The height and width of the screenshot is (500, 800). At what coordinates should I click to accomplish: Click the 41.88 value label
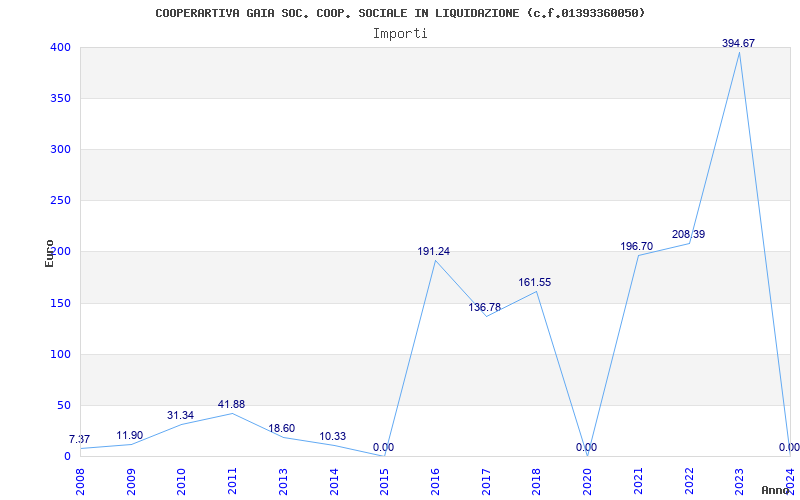point(231,404)
